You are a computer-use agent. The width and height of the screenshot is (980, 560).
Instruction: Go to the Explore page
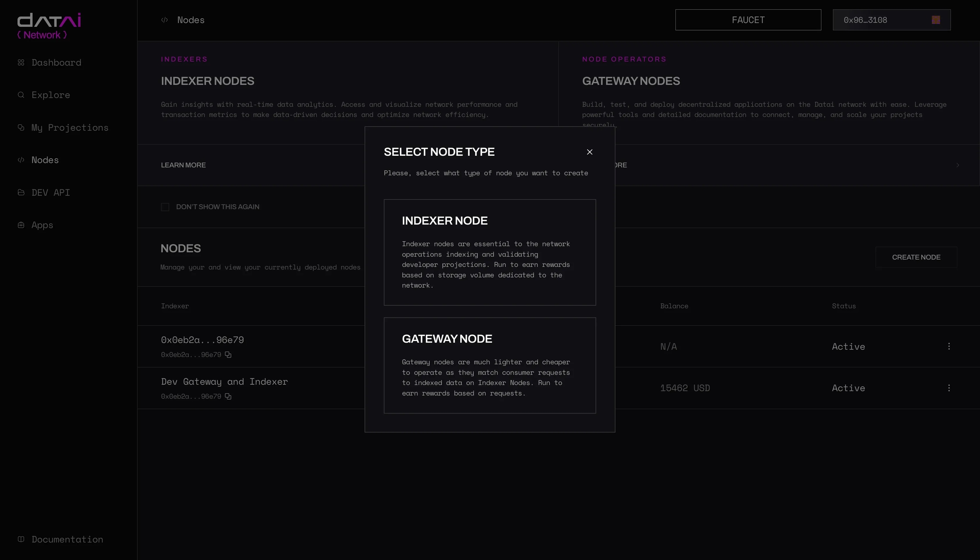[x=51, y=95]
